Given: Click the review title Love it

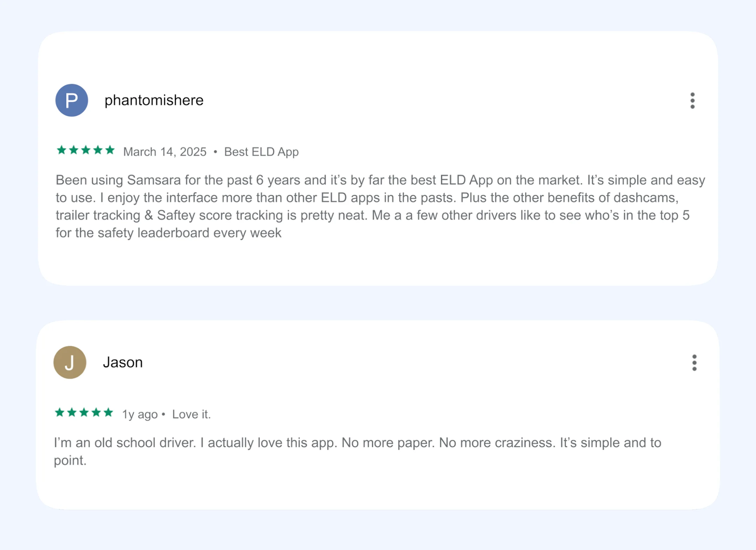Looking at the screenshot, I should pyautogui.click(x=191, y=414).
